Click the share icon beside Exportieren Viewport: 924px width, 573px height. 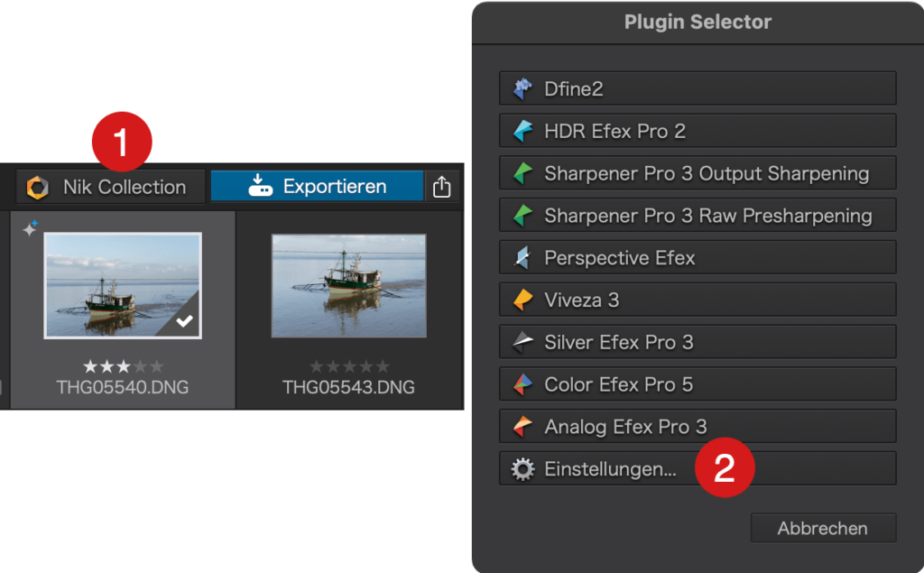tap(441, 187)
